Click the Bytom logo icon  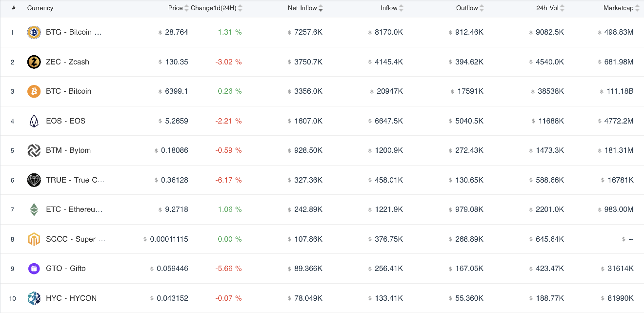pos(34,150)
